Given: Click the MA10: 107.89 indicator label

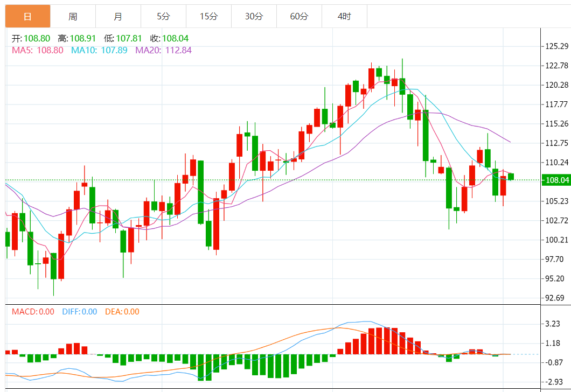Looking at the screenshot, I should (99, 50).
